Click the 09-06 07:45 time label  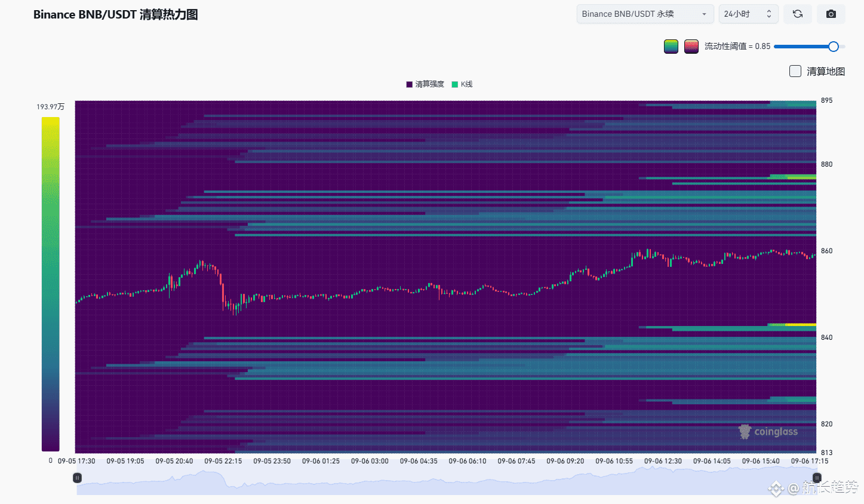coord(516,461)
